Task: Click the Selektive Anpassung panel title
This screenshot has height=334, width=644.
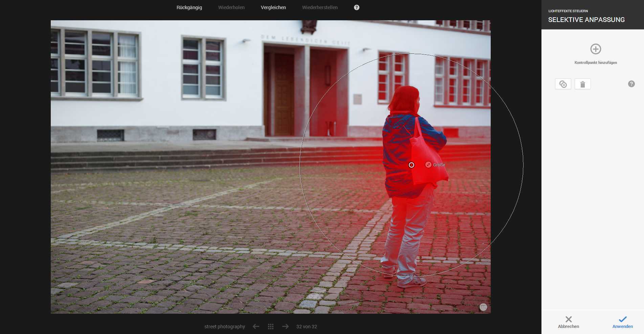Action: tap(586, 20)
